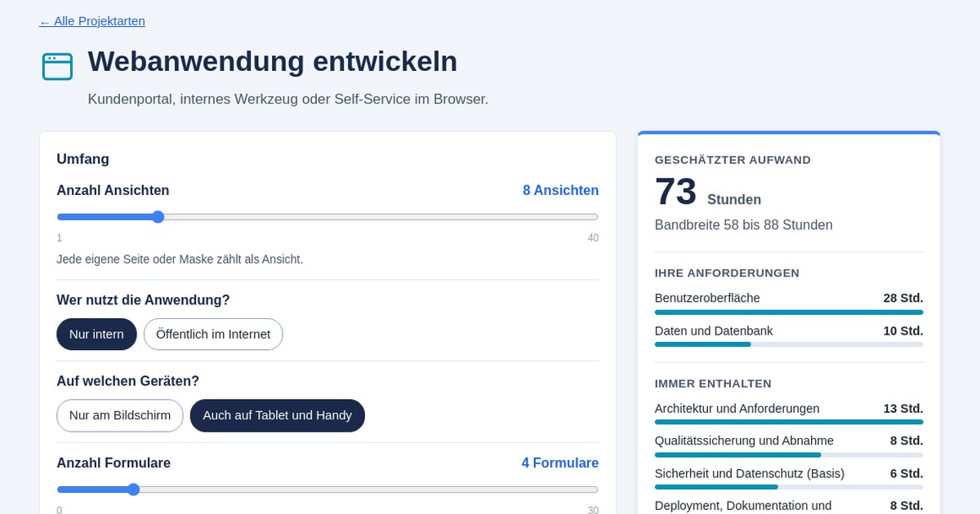Click the '6 Std.' value
The height and width of the screenshot is (514, 980).
click(906, 473)
